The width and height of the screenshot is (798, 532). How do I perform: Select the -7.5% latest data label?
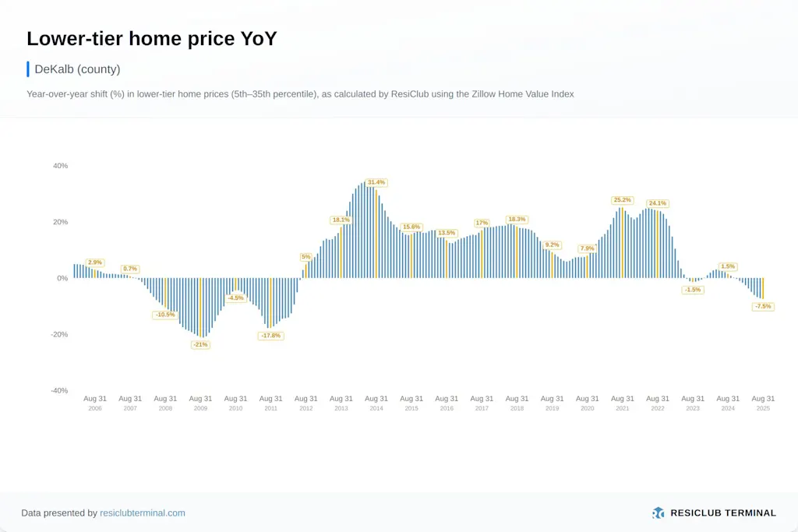point(763,306)
